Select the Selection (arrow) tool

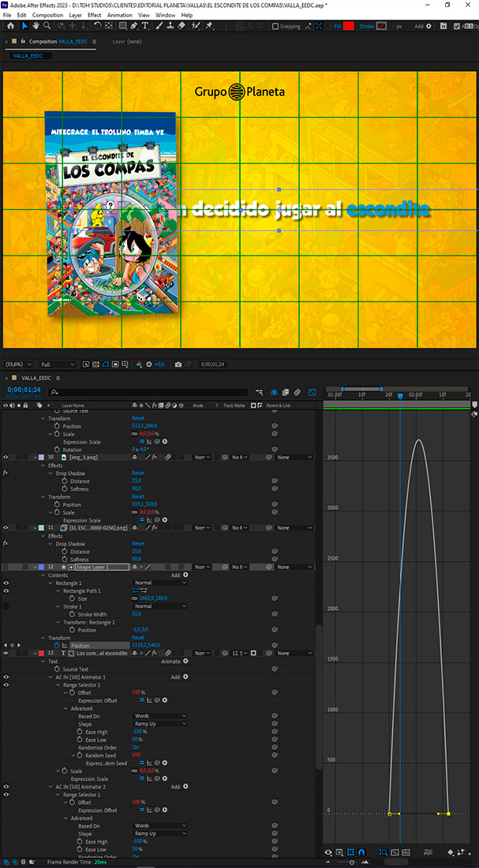(x=25, y=25)
